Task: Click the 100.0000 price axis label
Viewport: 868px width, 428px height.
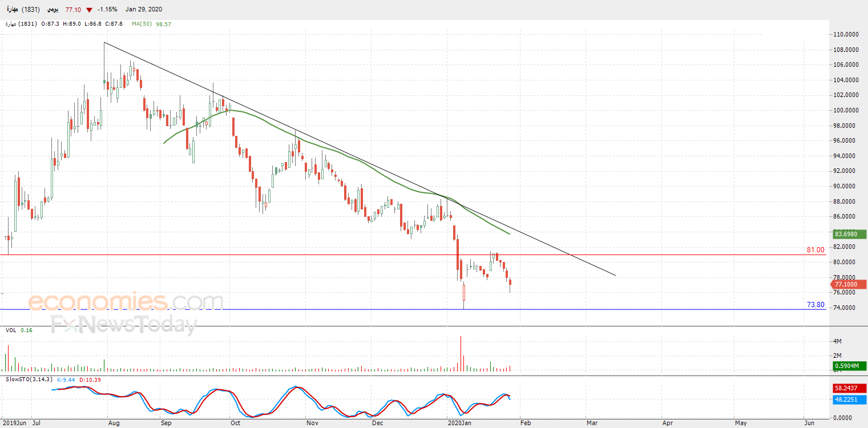Action: click(x=845, y=110)
